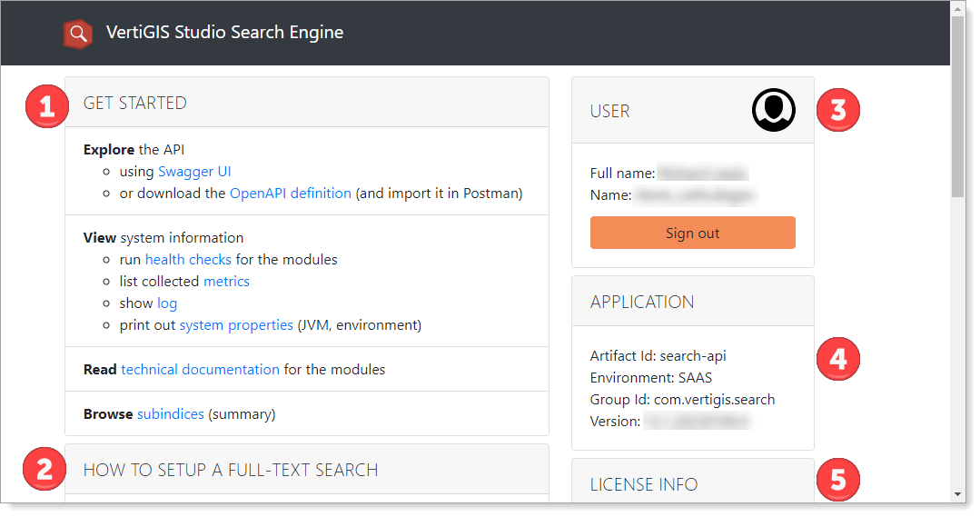This screenshot has width=980, height=517.
Task: Select the LICENSE INFO heading
Action: click(644, 484)
